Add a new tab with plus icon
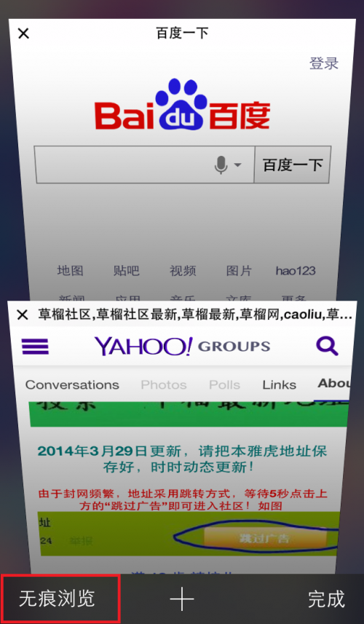 pyautogui.click(x=182, y=599)
